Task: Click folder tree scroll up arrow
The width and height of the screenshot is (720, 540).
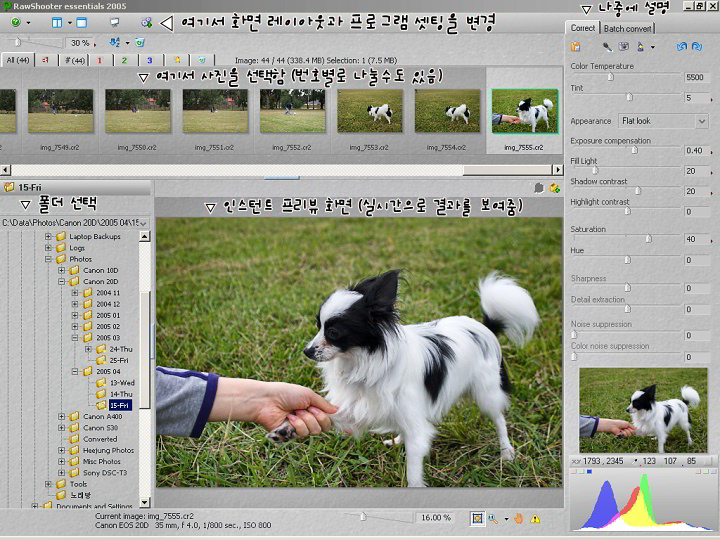Action: [145, 236]
